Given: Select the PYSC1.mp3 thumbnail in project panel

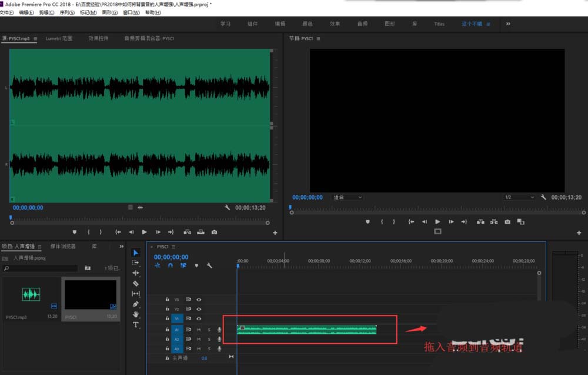Looking at the screenshot, I should point(31,294).
